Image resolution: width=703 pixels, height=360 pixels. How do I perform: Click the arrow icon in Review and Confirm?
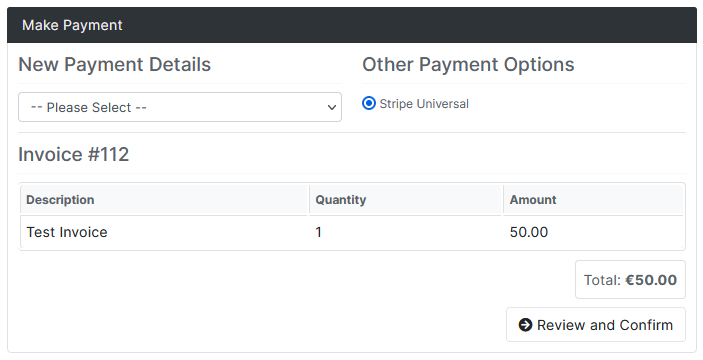(525, 325)
